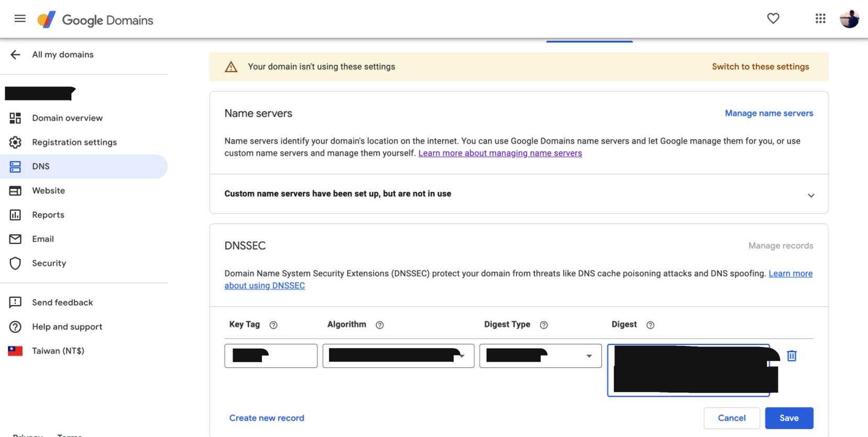Expand the custom name servers section

(810, 195)
